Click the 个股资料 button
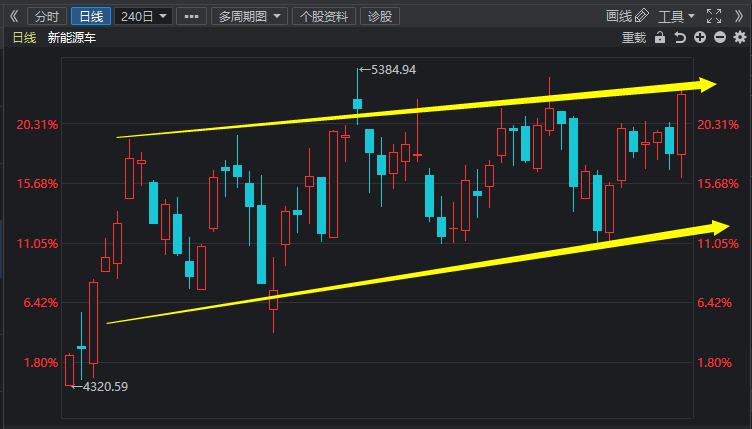752x429 pixels. [324, 16]
